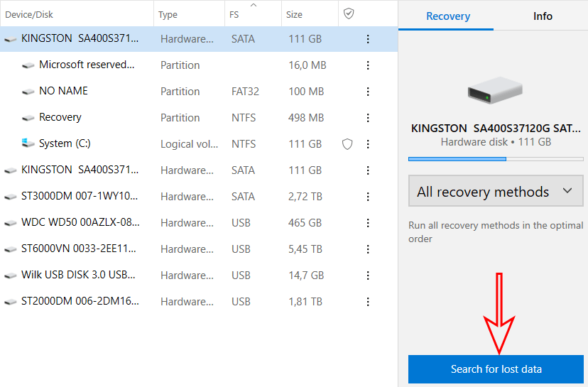Select the ST3000DM 007-1WY10 disk
Viewport: 588px width, 387px height.
[199, 197]
